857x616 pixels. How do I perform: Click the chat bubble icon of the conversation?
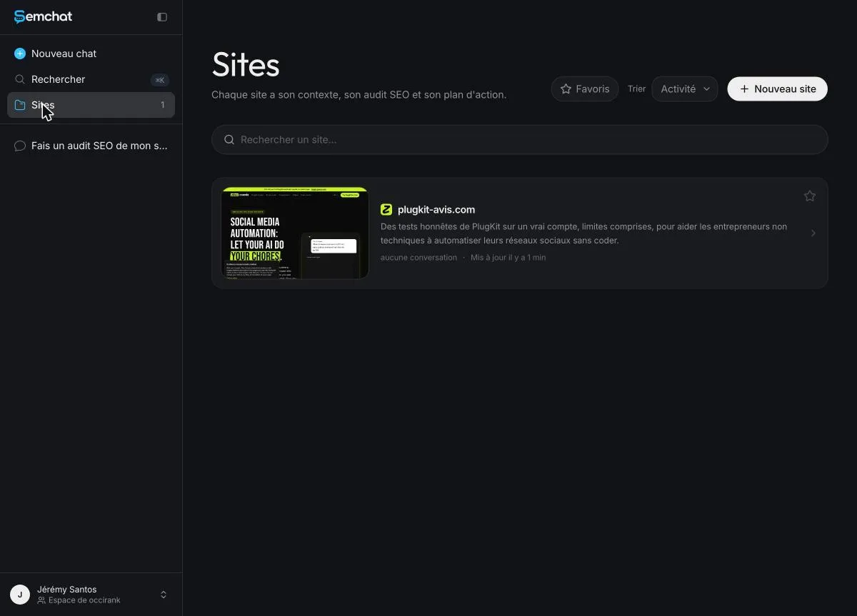(20, 146)
